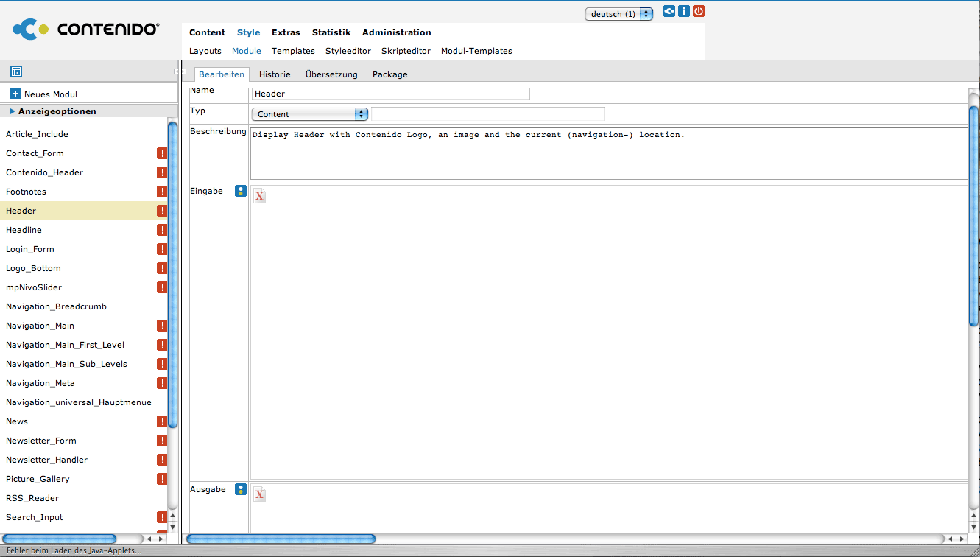Image resolution: width=980 pixels, height=557 pixels.
Task: Open the Administration menu
Action: pyautogui.click(x=396, y=32)
